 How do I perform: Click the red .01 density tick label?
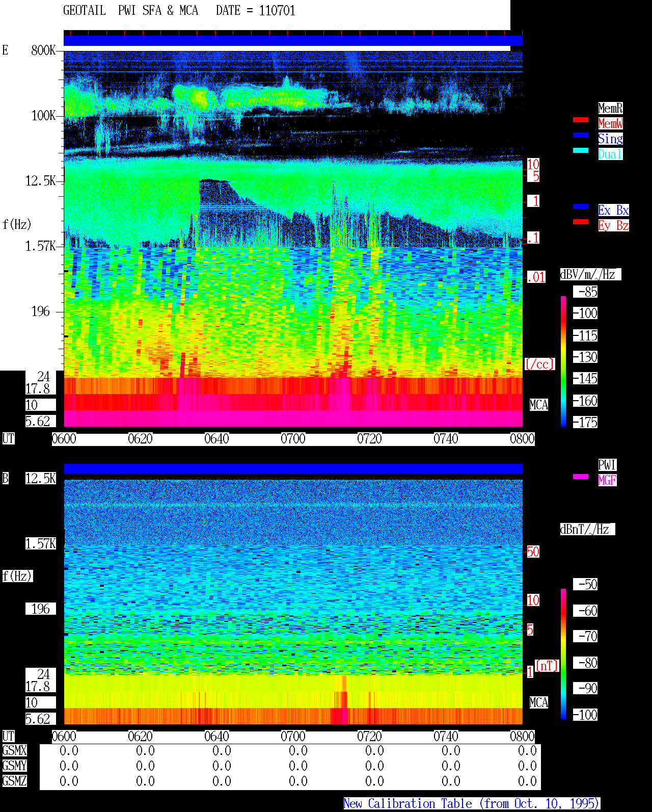tap(536, 277)
